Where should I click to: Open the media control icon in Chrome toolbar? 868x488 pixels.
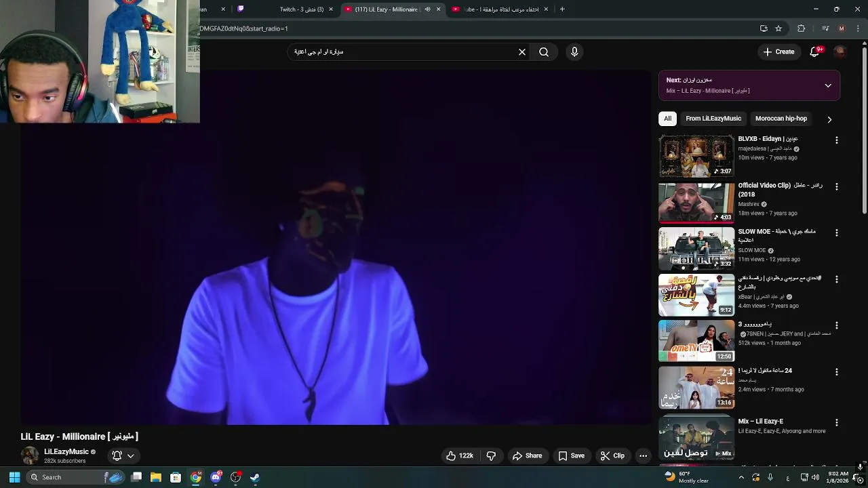click(825, 28)
